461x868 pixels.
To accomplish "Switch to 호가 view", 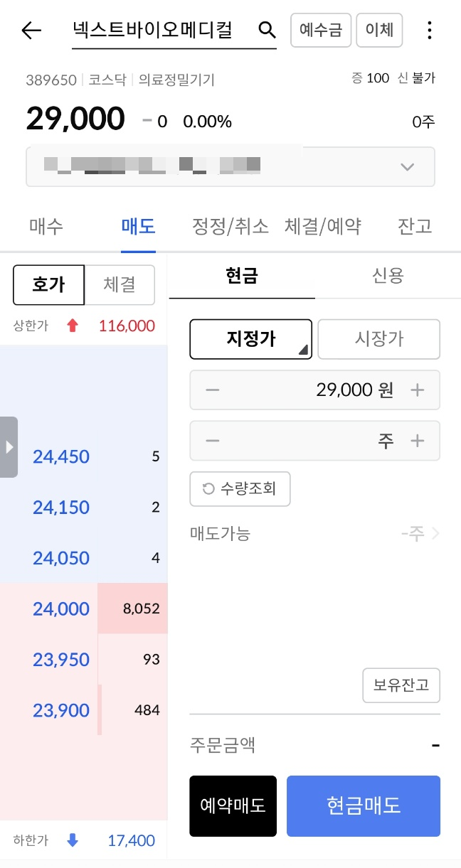I will pyautogui.click(x=49, y=285).
